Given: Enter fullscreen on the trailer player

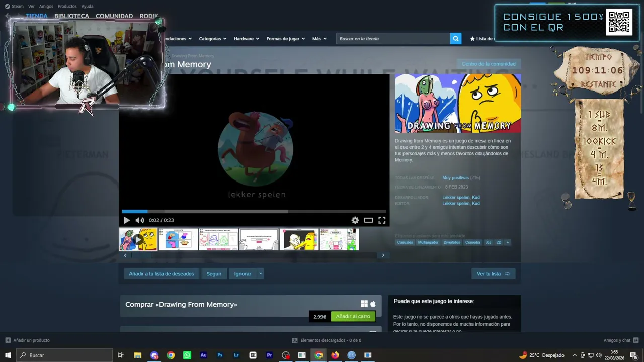Looking at the screenshot, I should (382, 220).
